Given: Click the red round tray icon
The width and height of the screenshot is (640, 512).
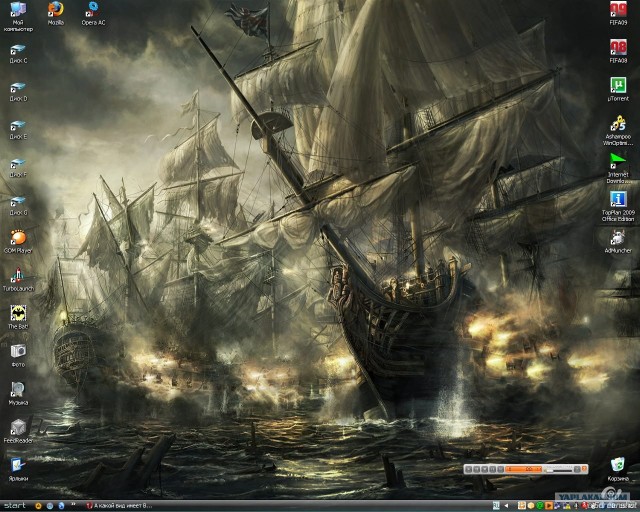Looking at the screenshot, I should 585,506.
